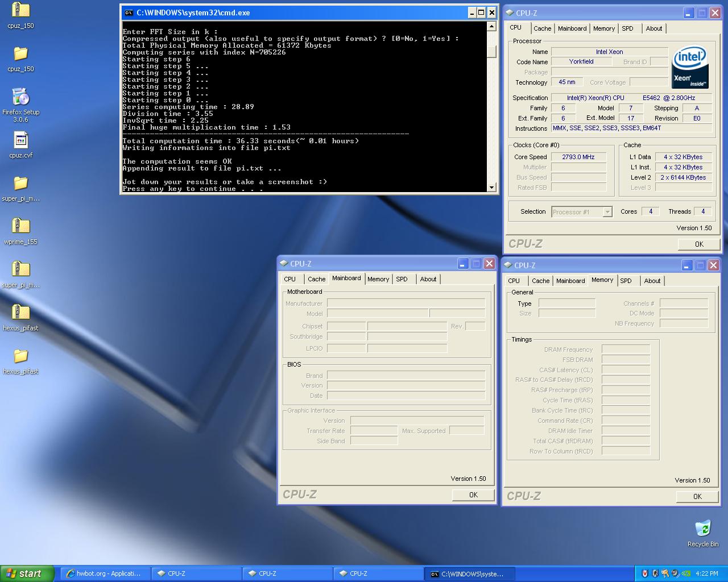Click the Core Speed value 2793.0 MHz
The height and width of the screenshot is (582, 728).
(578, 157)
